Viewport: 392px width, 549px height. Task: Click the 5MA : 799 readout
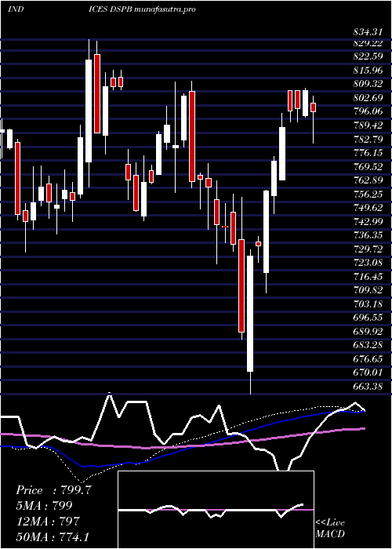click(44, 506)
